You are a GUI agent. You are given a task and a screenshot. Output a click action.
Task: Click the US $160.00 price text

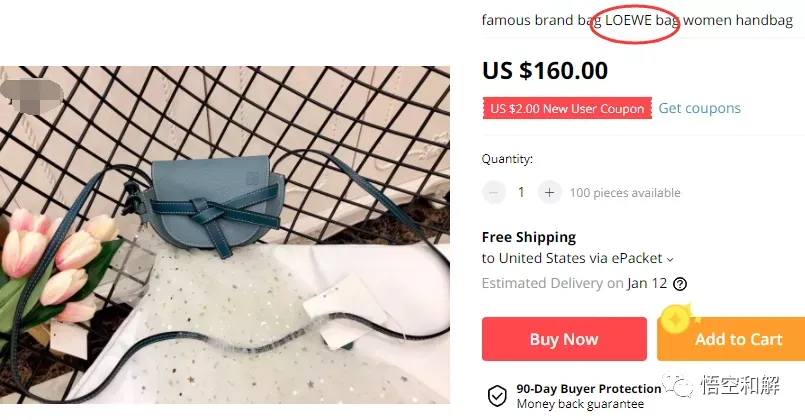coord(545,70)
